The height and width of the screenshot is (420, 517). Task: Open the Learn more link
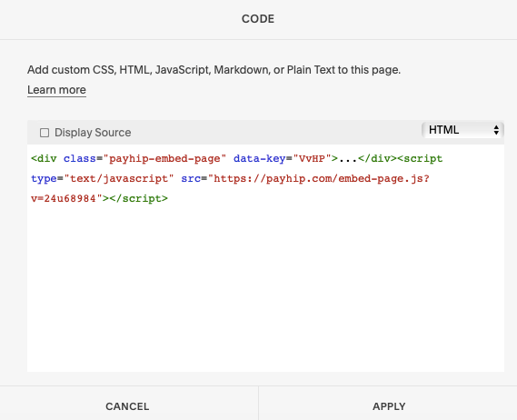click(x=56, y=90)
